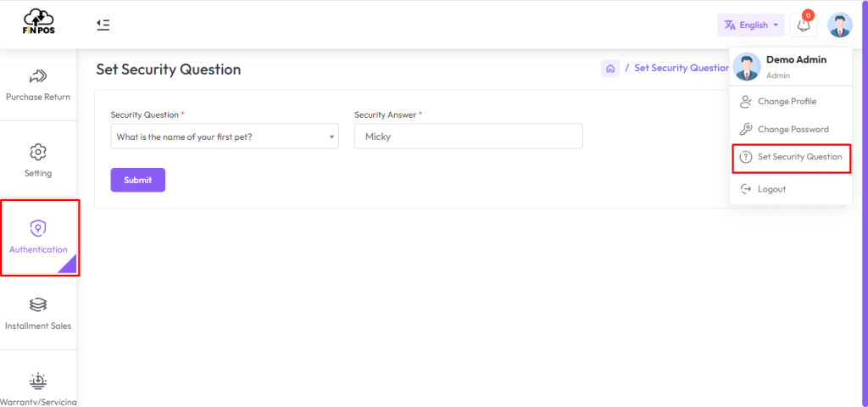Screen dimensions: 868x407
Task: Click the FinPOS cloud logo
Action: point(39,21)
